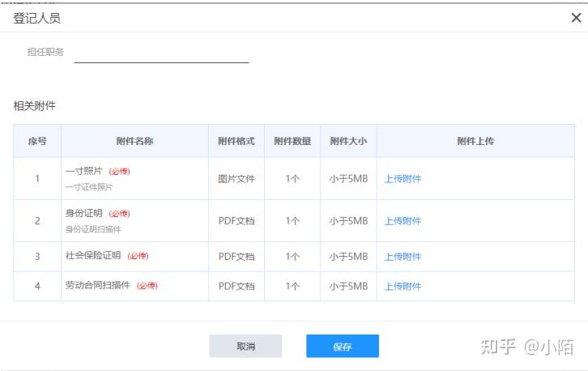Upload the 劳动合同扫描件 attachment
The width and height of the screenshot is (588, 371).
coord(403,286)
